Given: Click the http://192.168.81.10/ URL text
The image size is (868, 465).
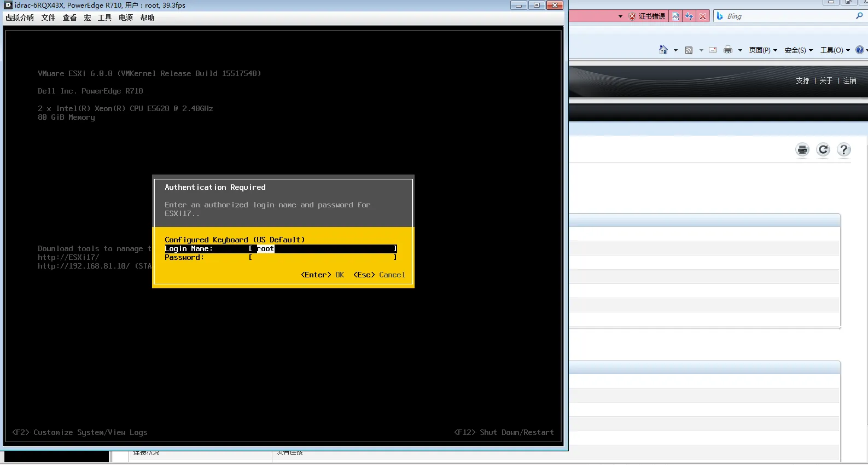Looking at the screenshot, I should pyautogui.click(x=84, y=266).
